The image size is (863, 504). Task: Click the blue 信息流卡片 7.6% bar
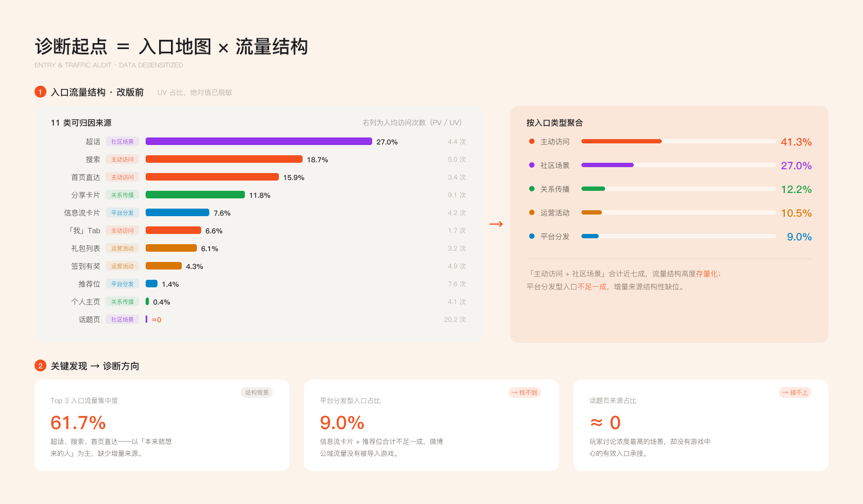[x=177, y=212]
